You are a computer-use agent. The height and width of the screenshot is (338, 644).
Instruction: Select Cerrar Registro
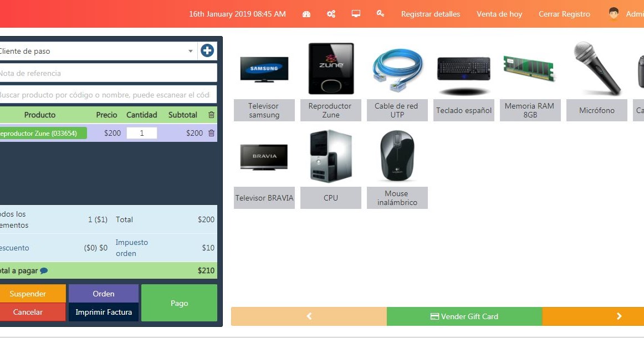(564, 14)
